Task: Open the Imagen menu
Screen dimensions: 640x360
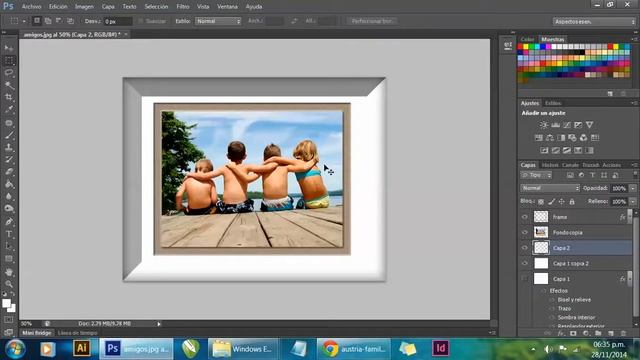Action: click(84, 7)
